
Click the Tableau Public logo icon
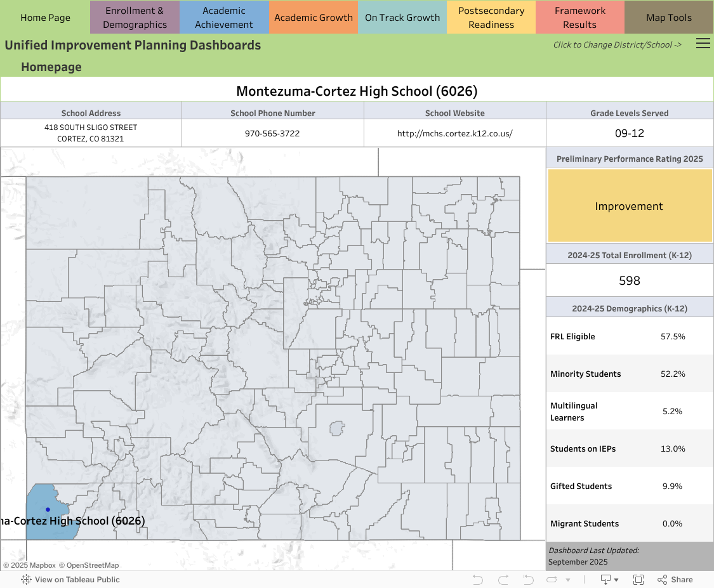(26, 579)
